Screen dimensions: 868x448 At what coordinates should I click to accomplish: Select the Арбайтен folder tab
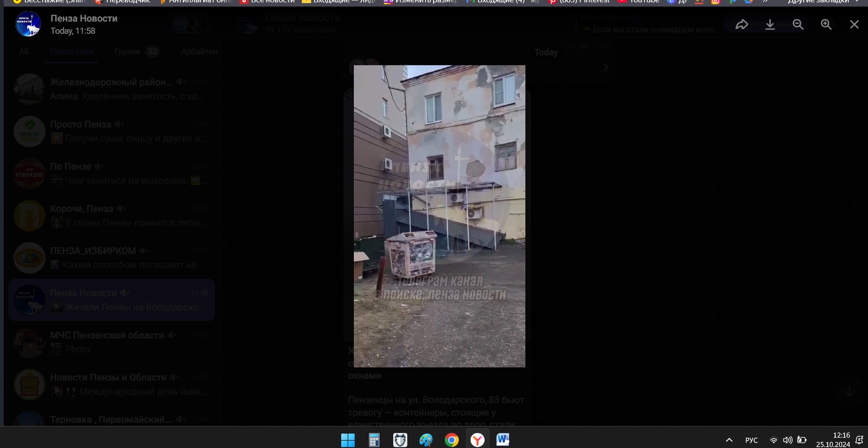(x=199, y=52)
